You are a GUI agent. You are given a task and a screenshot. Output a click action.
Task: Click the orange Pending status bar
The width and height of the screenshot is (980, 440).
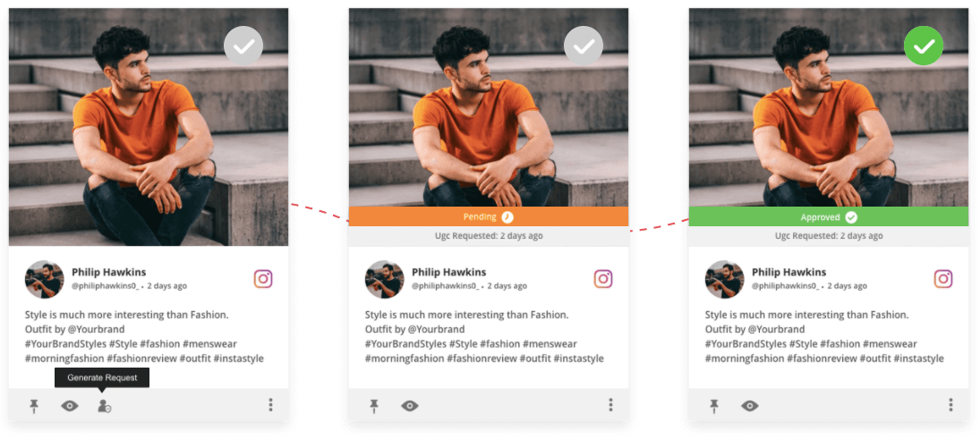click(x=488, y=216)
